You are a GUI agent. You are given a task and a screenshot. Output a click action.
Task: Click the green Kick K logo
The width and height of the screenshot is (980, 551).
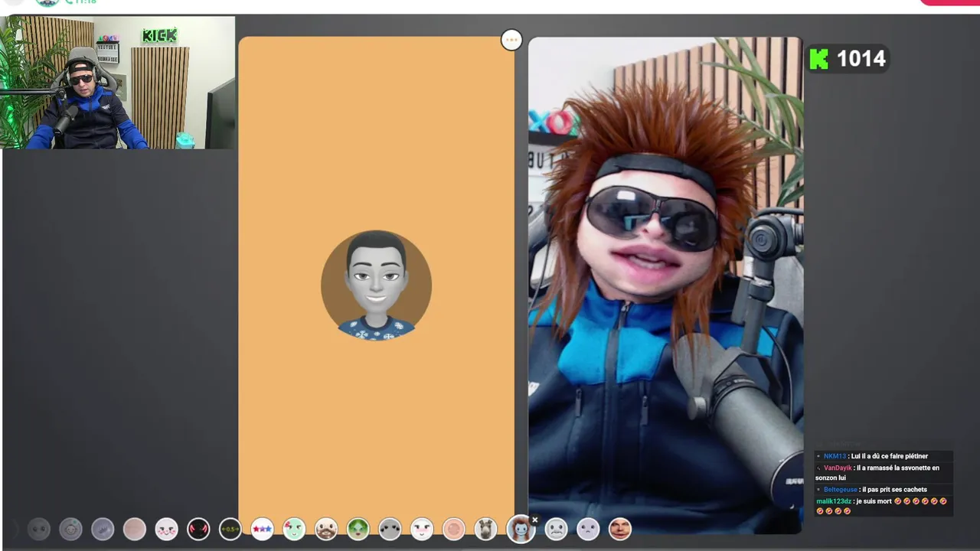(819, 59)
